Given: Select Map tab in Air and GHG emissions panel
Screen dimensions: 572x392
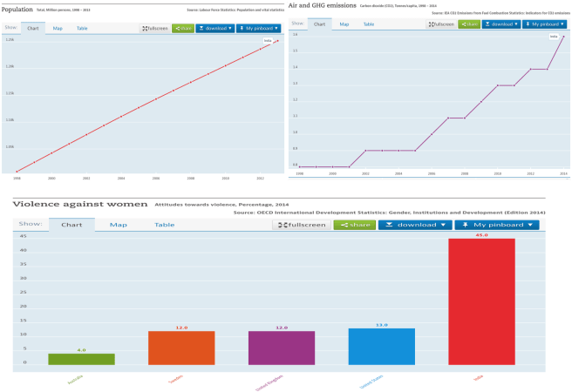Looking at the screenshot, I should pos(344,24).
